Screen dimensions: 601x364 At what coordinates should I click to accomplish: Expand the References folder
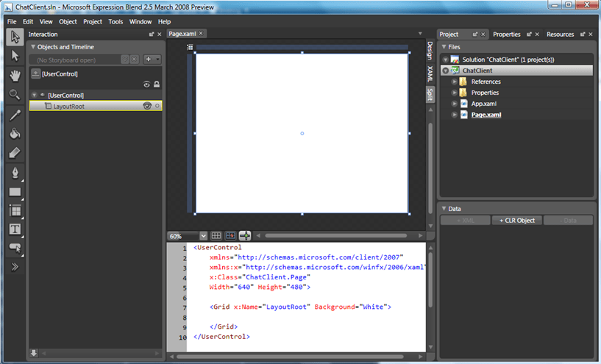(454, 82)
